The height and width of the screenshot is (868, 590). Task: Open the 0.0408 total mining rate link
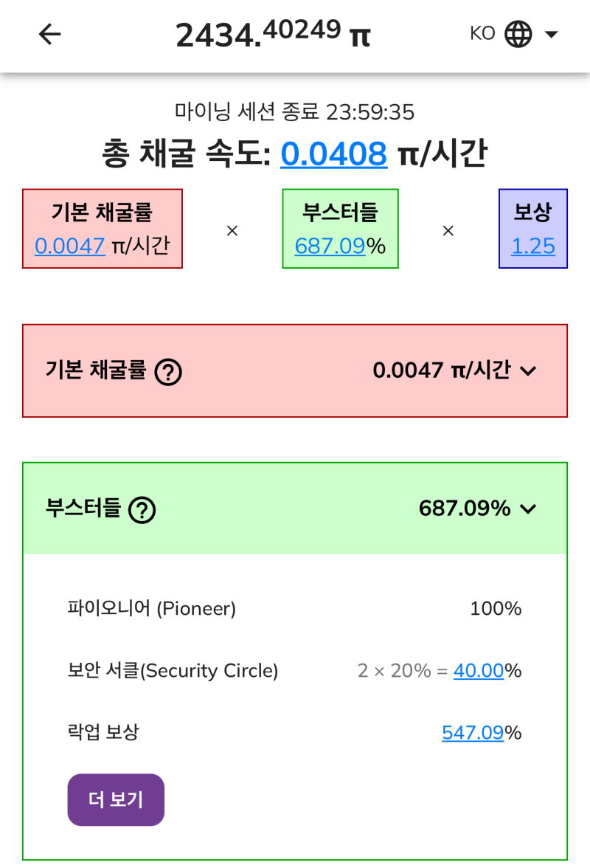[333, 154]
